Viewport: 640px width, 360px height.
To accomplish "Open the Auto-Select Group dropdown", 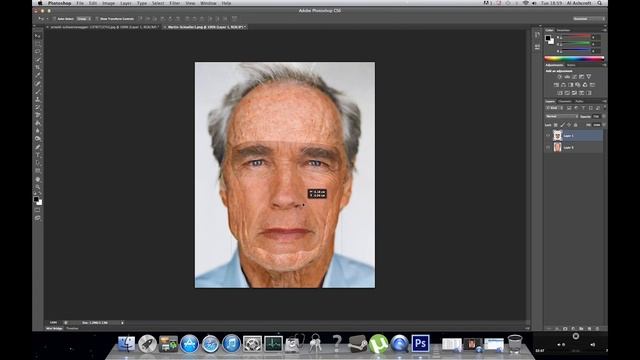I will click(x=84, y=19).
